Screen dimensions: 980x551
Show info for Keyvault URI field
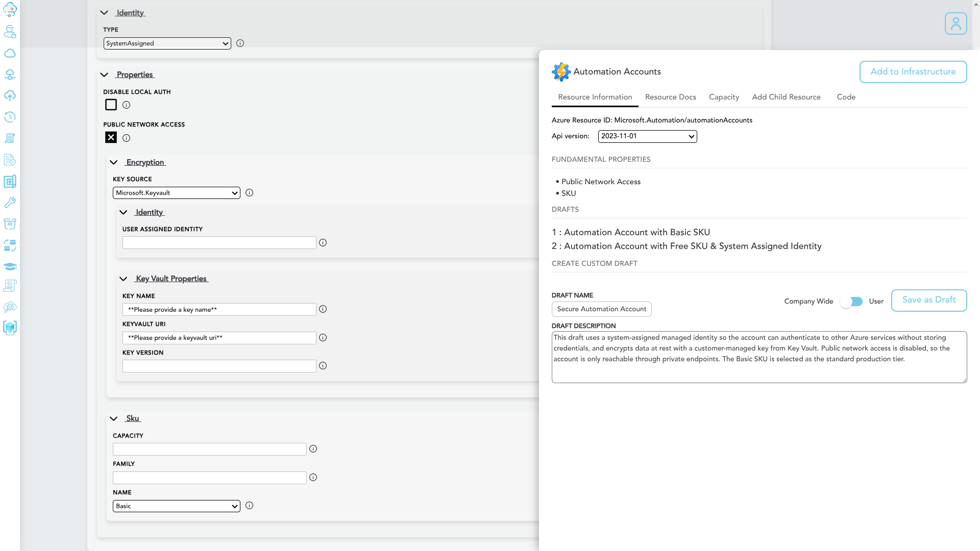(x=323, y=338)
